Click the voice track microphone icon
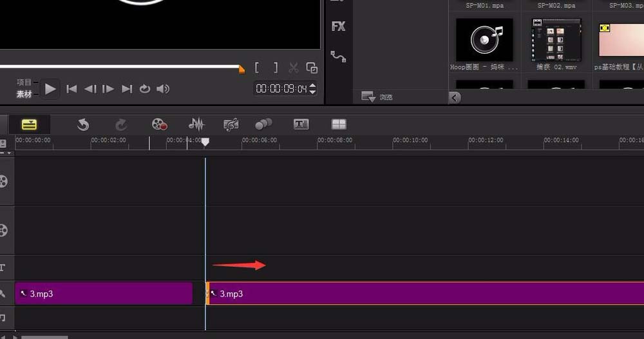Screen dimensions: 644x339 coord(3,293)
